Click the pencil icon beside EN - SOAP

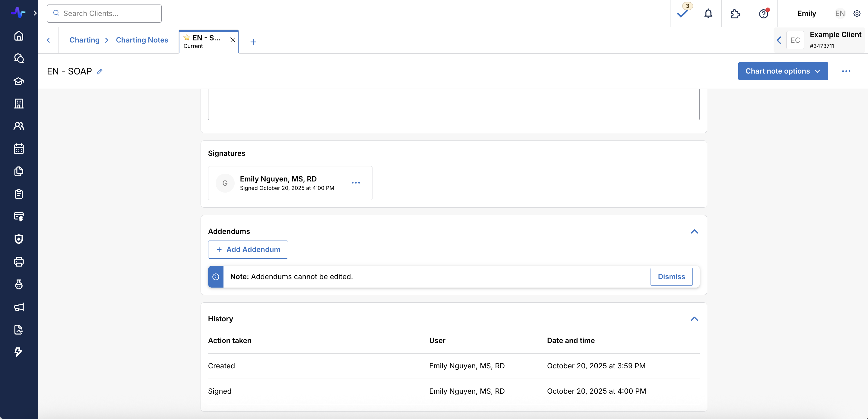click(100, 71)
